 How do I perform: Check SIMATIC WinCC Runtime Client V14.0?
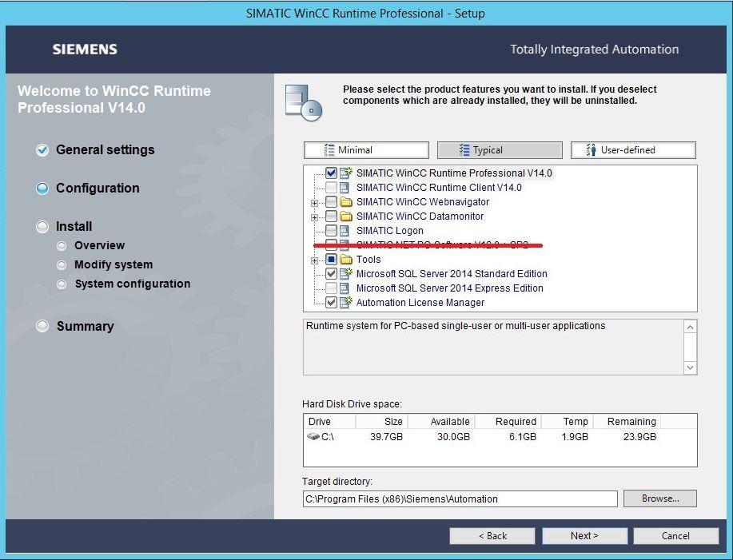click(332, 188)
